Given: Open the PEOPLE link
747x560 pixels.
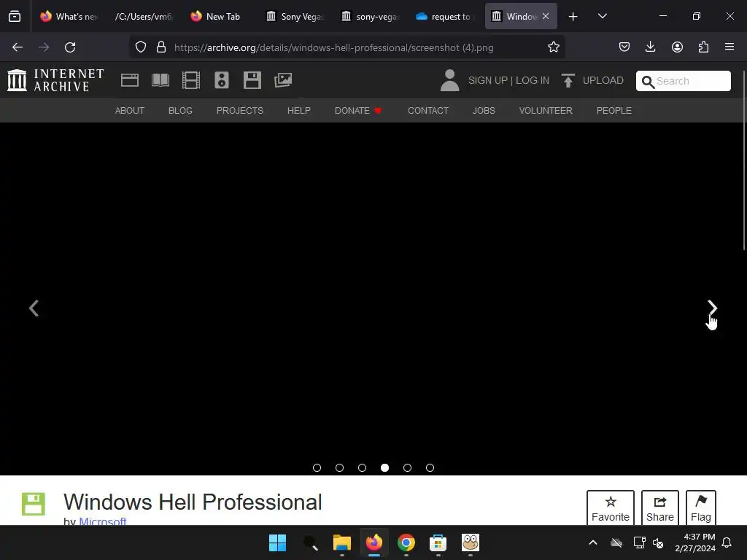Looking at the screenshot, I should (x=614, y=111).
